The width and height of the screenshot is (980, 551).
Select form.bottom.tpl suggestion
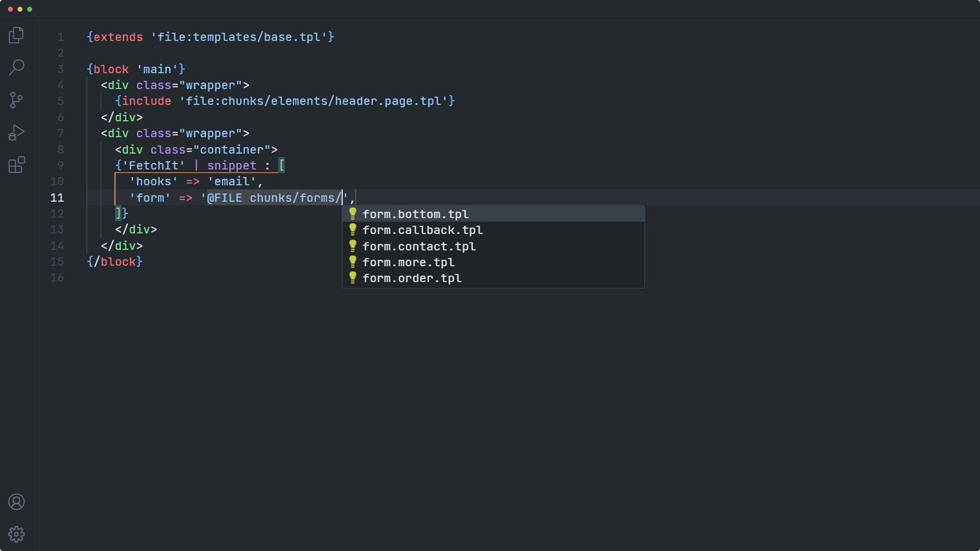(415, 214)
